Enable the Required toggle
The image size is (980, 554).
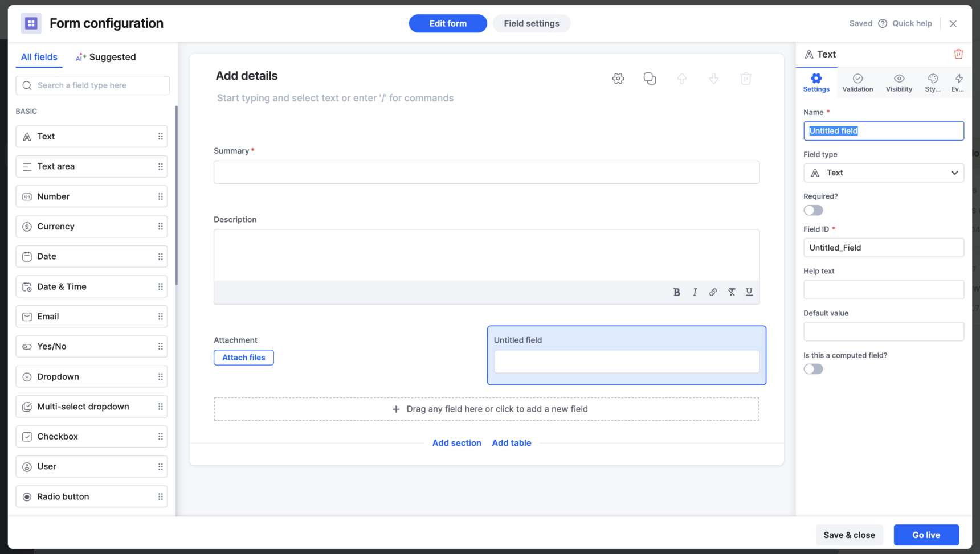813,210
